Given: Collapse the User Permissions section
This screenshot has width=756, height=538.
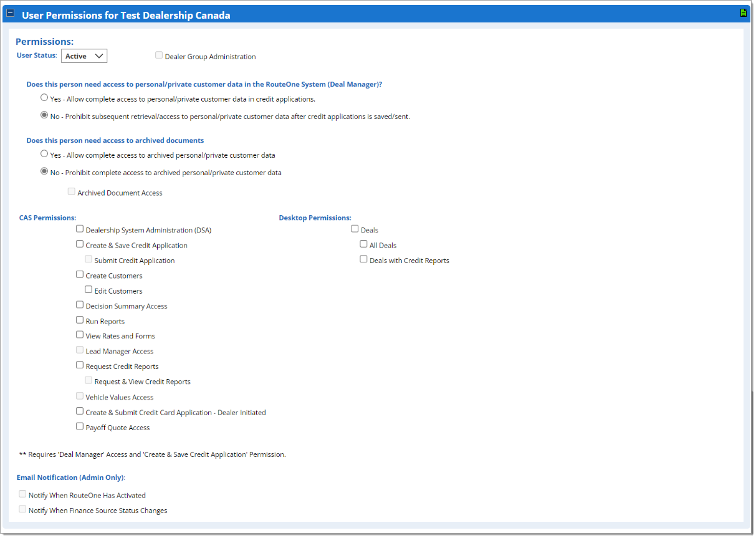Looking at the screenshot, I should tap(10, 14).
